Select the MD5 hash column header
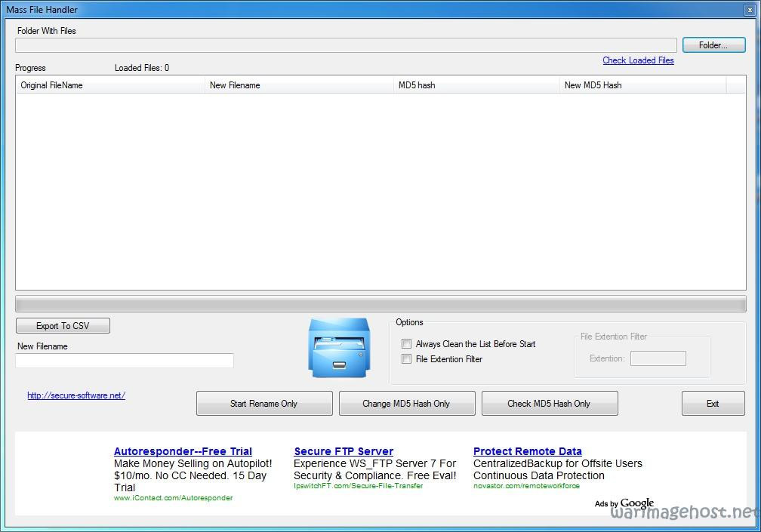 (x=476, y=85)
